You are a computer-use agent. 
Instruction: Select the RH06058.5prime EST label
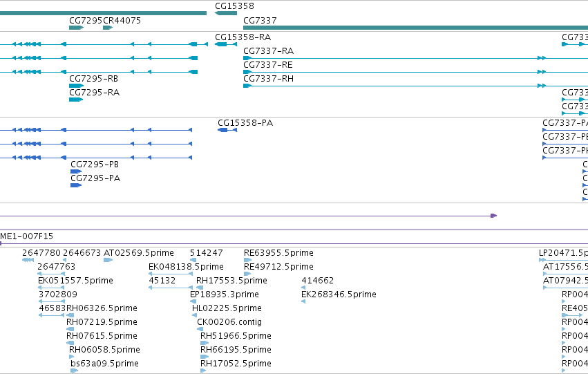click(x=104, y=350)
